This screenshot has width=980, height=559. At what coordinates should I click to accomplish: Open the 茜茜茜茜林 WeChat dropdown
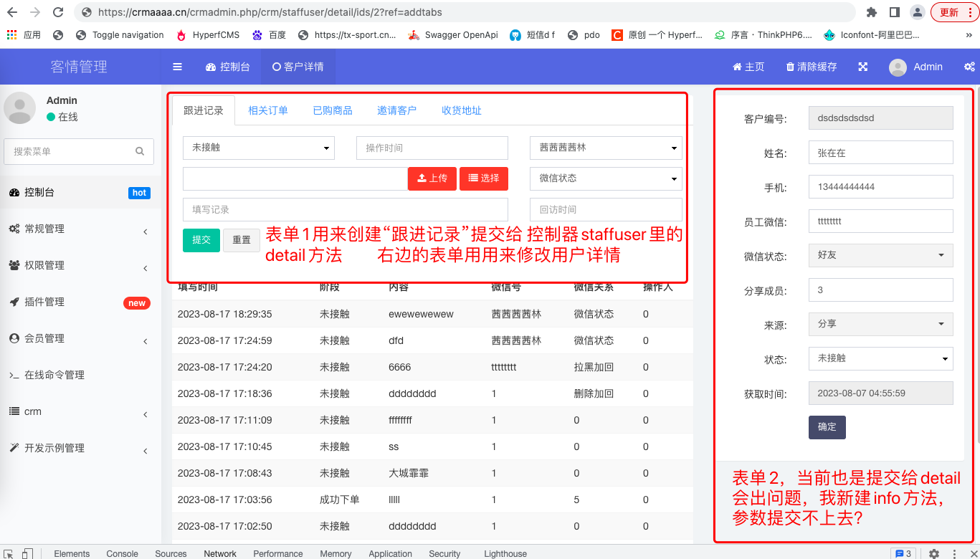click(606, 148)
